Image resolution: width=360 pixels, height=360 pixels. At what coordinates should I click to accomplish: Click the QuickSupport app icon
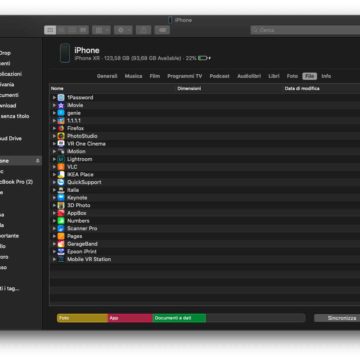61,182
